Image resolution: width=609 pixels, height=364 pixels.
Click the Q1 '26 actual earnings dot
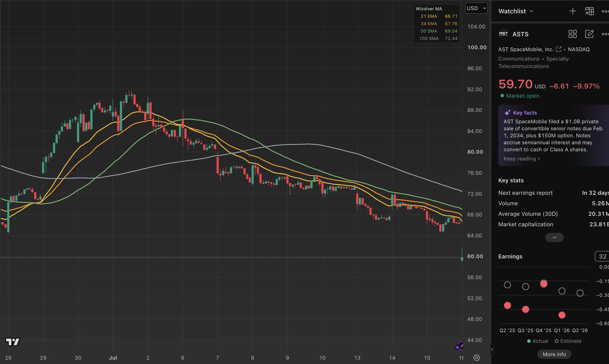click(x=562, y=315)
